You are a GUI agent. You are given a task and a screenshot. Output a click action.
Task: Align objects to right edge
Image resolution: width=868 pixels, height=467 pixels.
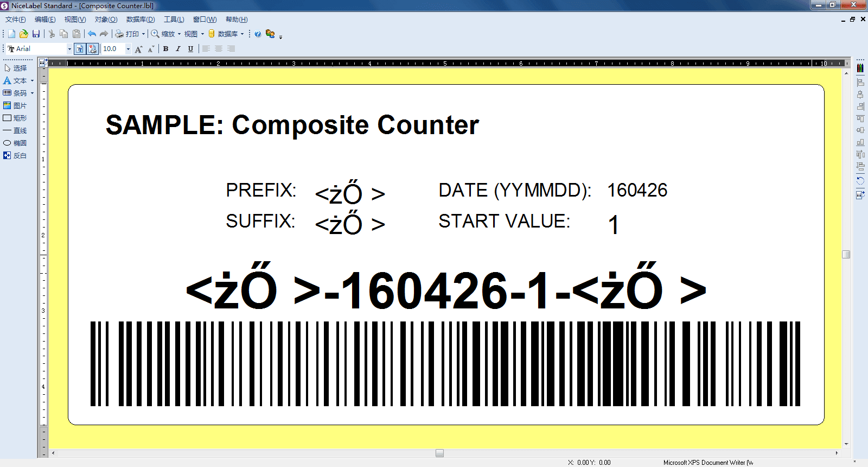(860, 106)
